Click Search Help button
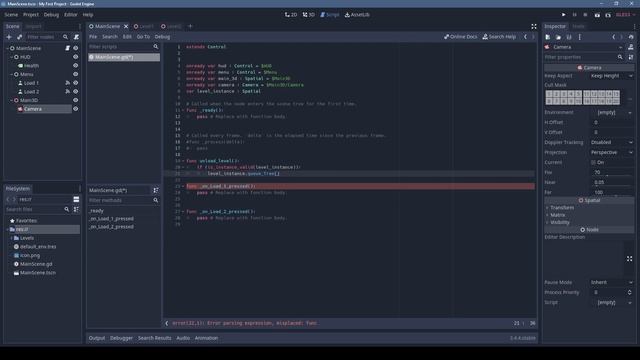 pyautogui.click(x=499, y=37)
